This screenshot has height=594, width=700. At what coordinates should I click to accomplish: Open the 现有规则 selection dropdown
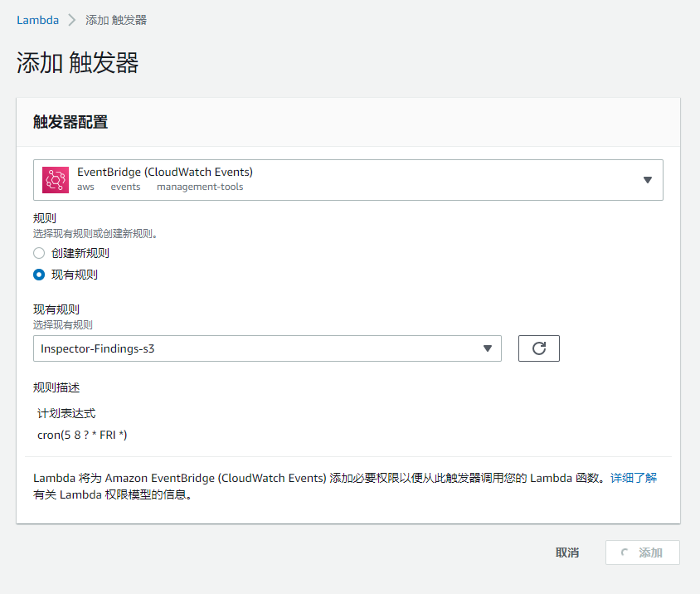pos(267,348)
